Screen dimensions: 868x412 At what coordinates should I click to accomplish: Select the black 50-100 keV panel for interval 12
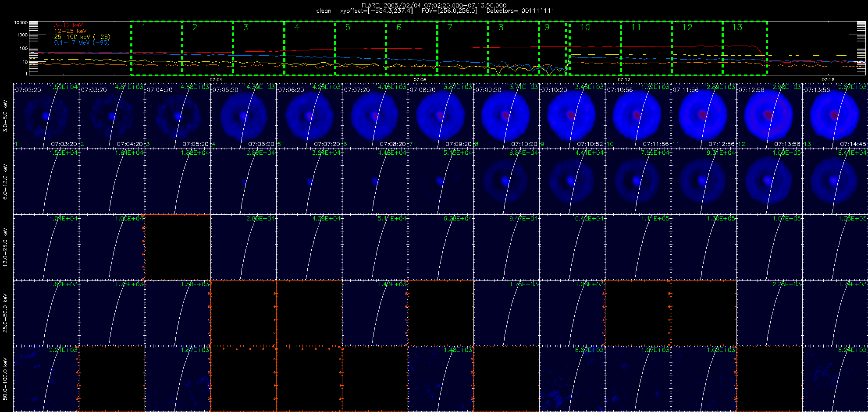tap(769, 379)
